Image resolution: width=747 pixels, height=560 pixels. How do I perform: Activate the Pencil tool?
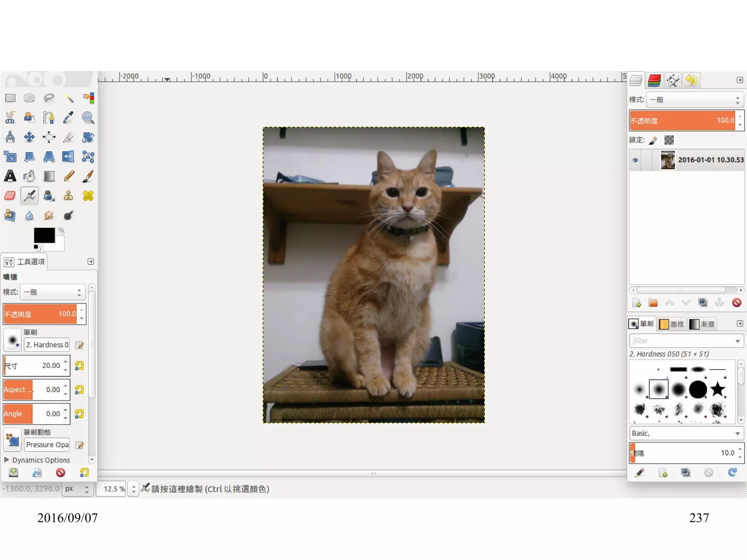[x=69, y=176]
